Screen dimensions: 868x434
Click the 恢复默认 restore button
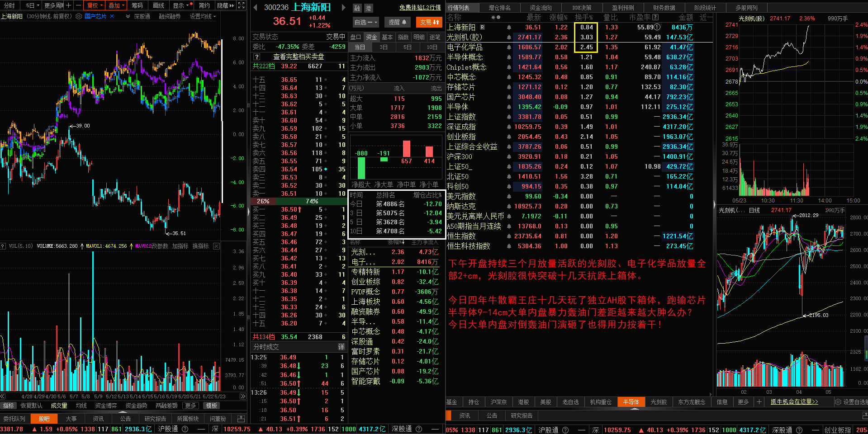click(31, 406)
